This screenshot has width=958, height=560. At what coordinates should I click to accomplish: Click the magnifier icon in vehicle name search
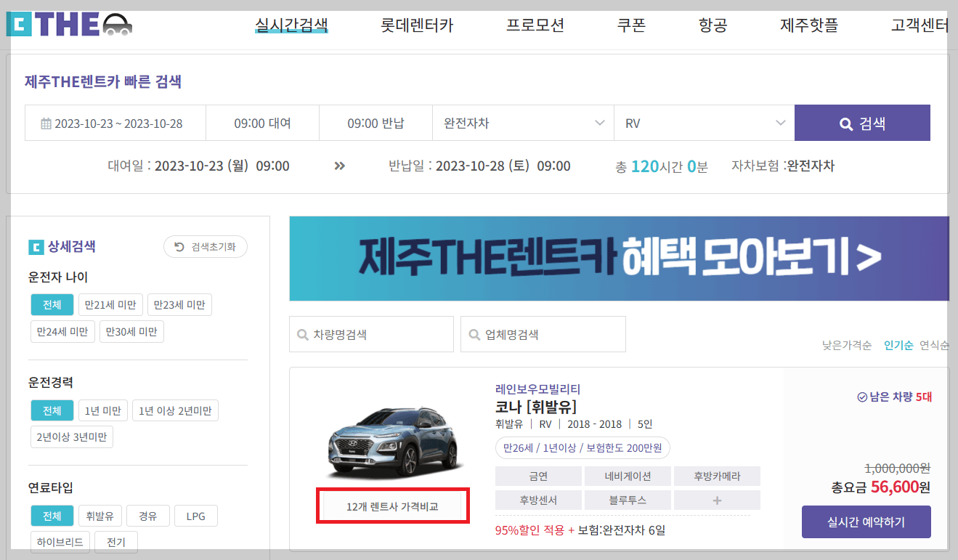click(303, 335)
